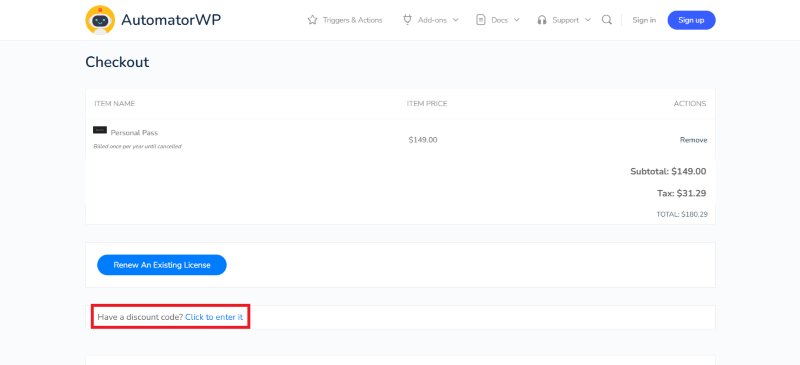Click the plug icon beside Add-ons

pyautogui.click(x=407, y=20)
